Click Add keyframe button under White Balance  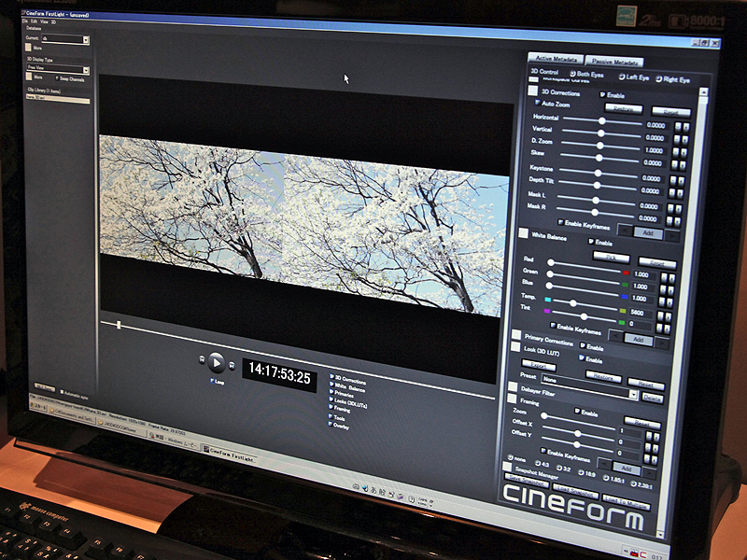[639, 340]
